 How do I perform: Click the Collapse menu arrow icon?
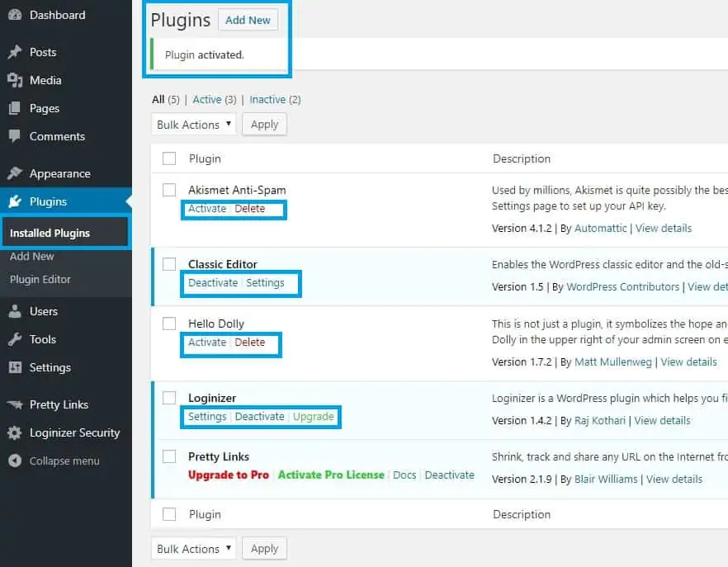tap(15, 461)
